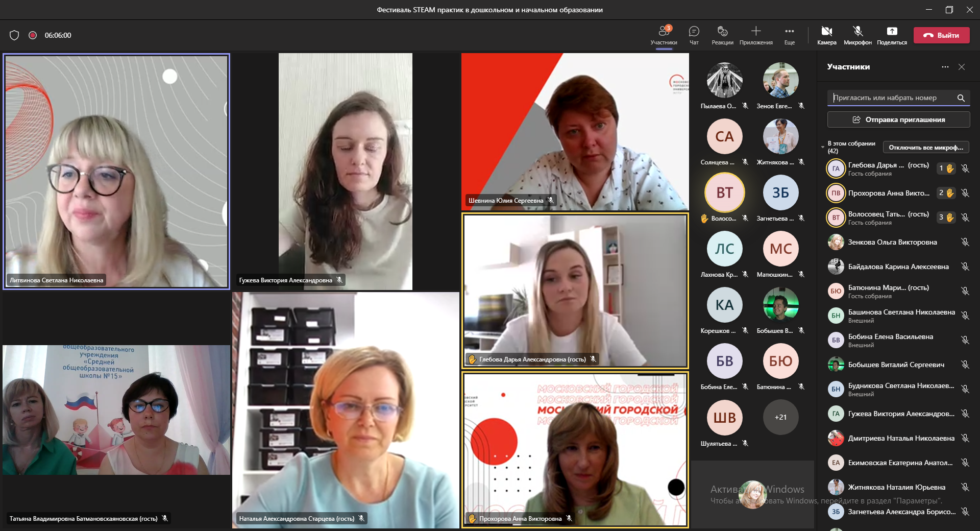
Task: Click the shield security icon
Action: 14,35
